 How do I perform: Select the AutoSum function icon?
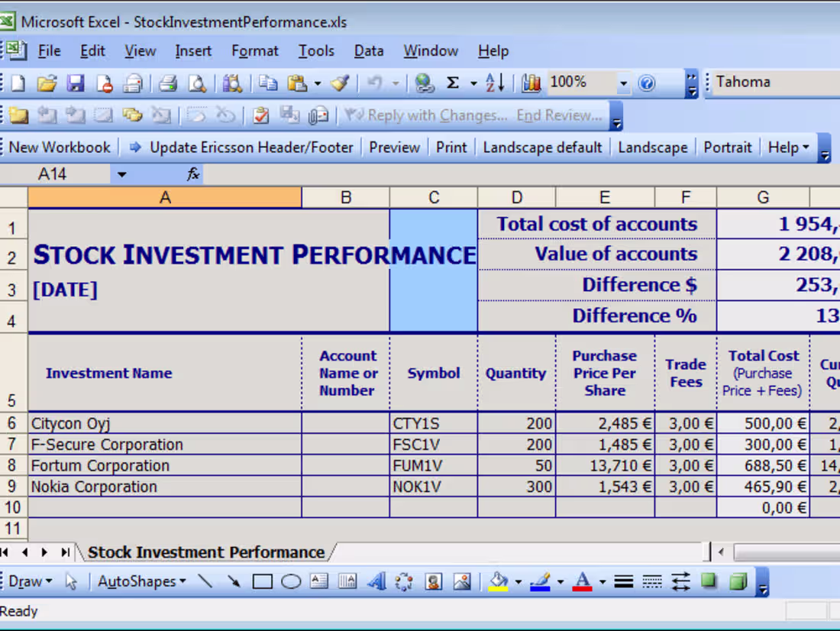pos(452,83)
